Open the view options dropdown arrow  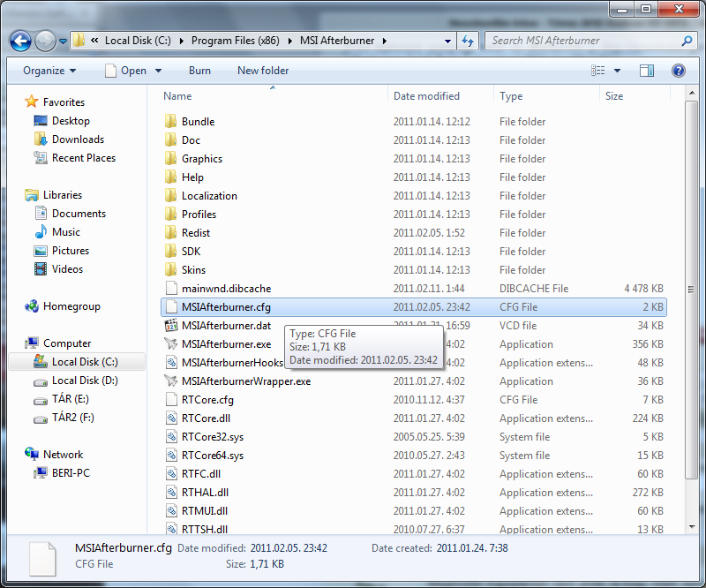point(617,71)
